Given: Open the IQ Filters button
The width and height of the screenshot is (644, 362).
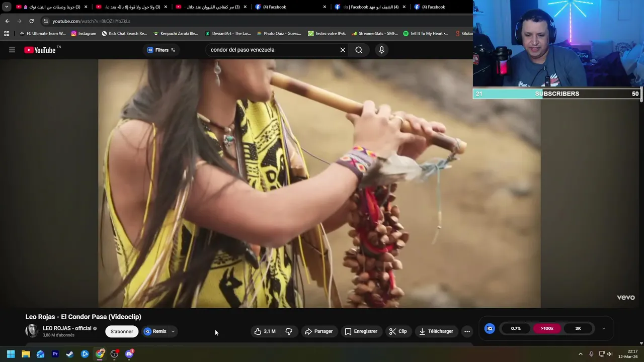Looking at the screenshot, I should pos(162,50).
